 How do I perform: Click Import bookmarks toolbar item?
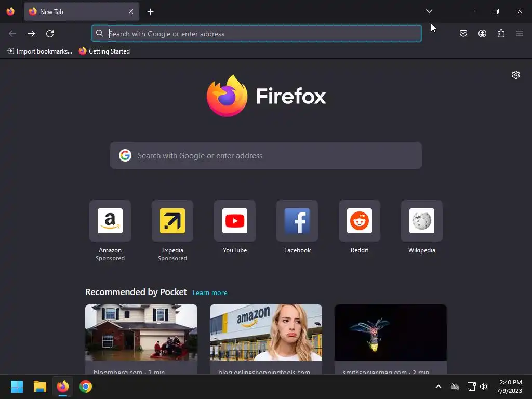point(39,51)
